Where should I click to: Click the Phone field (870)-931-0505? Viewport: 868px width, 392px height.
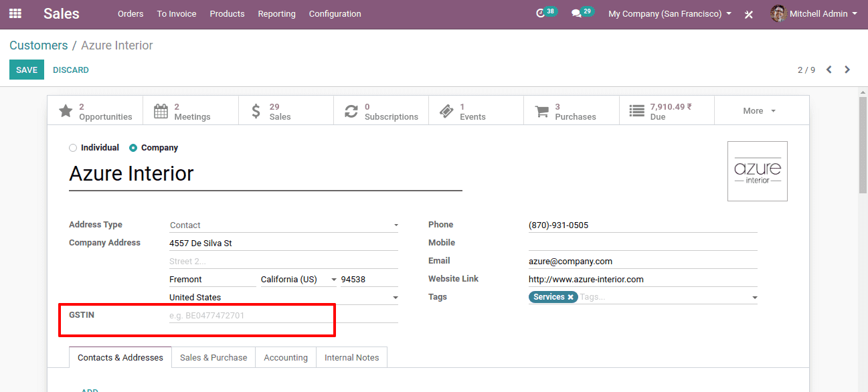coord(642,225)
